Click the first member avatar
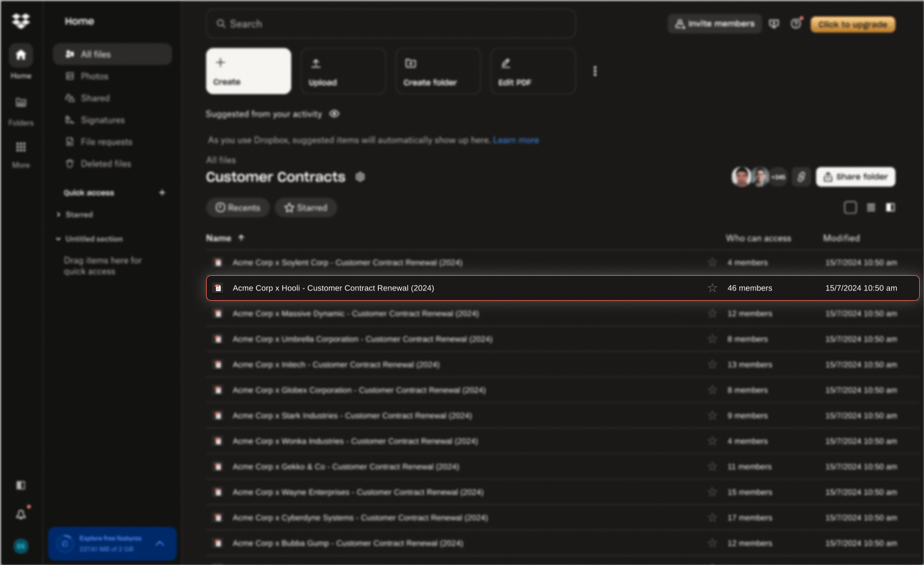 click(741, 177)
